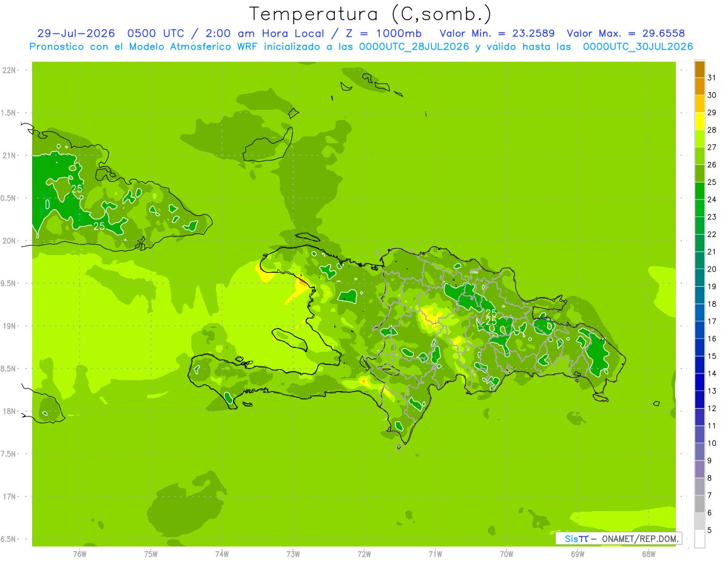The image size is (728, 562).
Task: Click the 22N latitude axis label
Action: pos(8,70)
